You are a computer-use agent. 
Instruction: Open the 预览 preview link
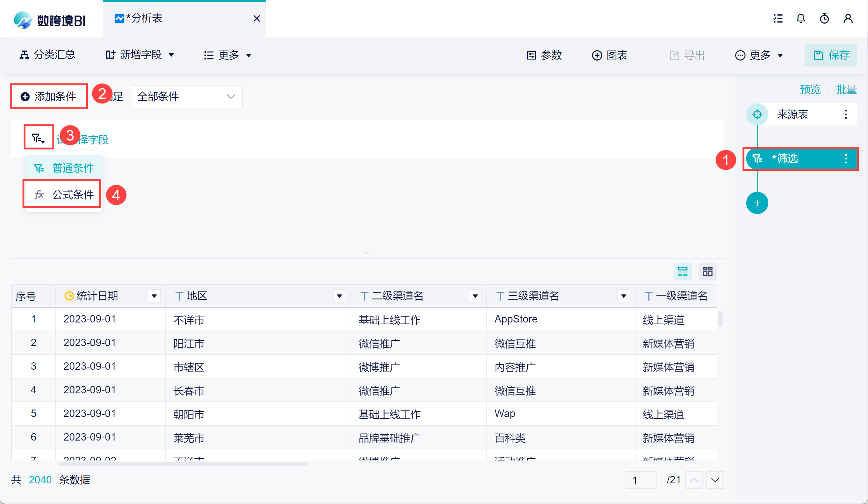point(810,89)
